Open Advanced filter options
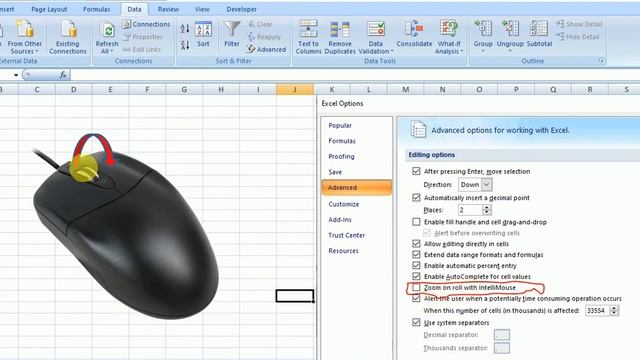640x360 pixels. [x=266, y=49]
